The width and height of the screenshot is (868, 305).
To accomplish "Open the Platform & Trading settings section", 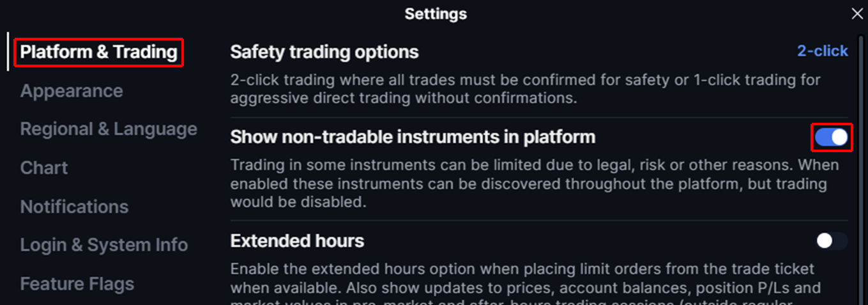I will (99, 52).
